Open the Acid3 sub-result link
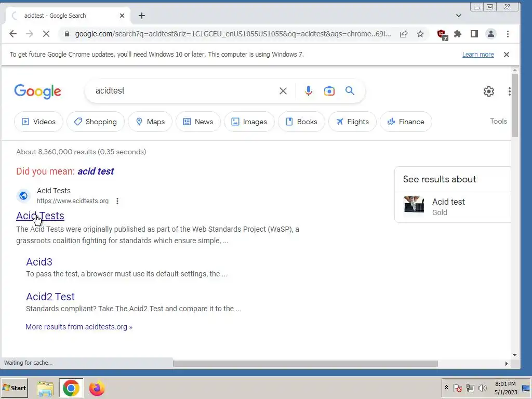 39,262
